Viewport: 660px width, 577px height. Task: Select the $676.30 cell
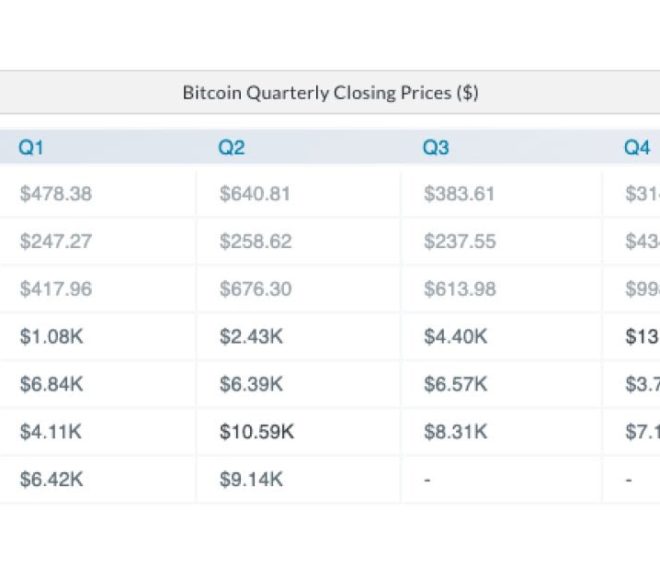pos(255,289)
